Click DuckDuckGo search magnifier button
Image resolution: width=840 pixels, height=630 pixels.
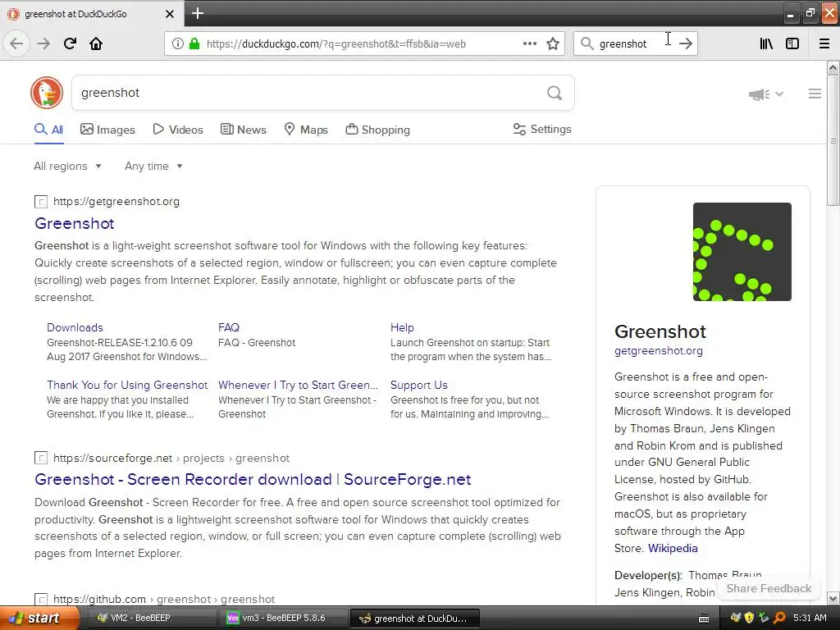555,94
